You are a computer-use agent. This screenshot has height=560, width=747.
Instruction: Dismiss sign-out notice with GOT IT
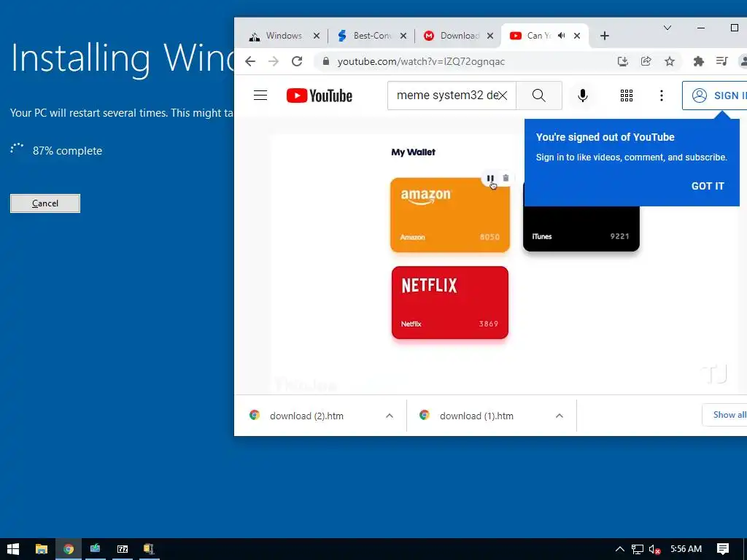[x=708, y=186]
